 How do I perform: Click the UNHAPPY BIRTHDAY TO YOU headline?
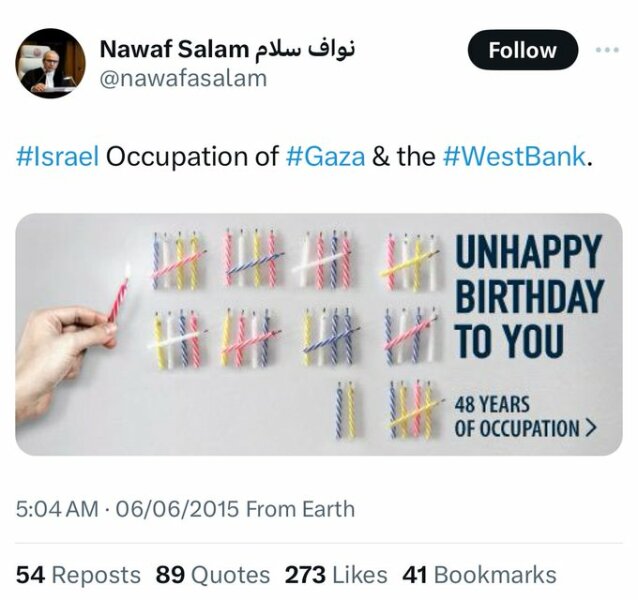(528, 297)
